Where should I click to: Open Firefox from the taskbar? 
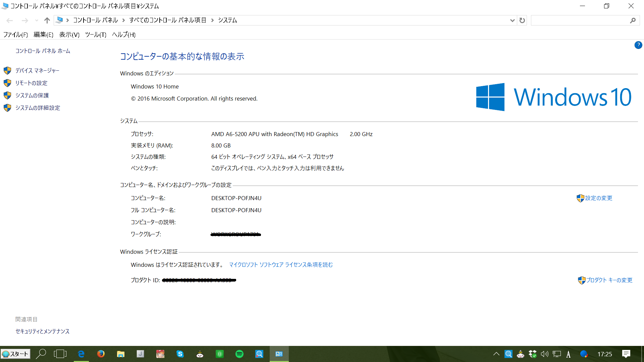tap(101, 354)
